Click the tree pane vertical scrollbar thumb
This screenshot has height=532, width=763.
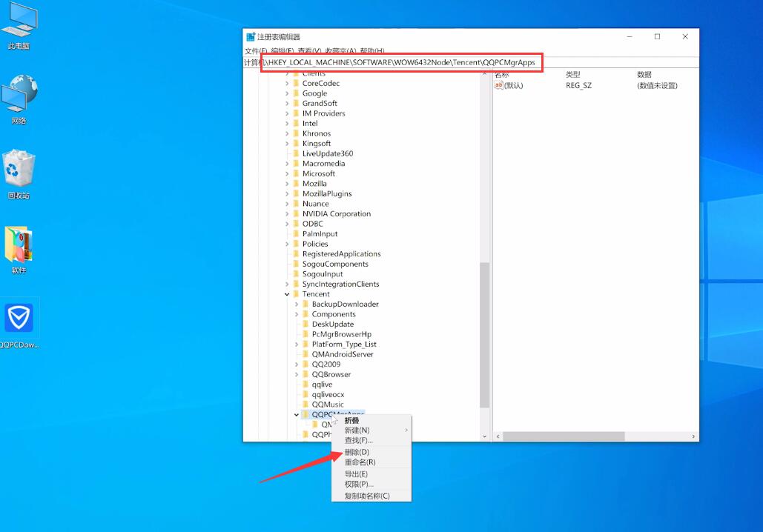[x=484, y=335]
